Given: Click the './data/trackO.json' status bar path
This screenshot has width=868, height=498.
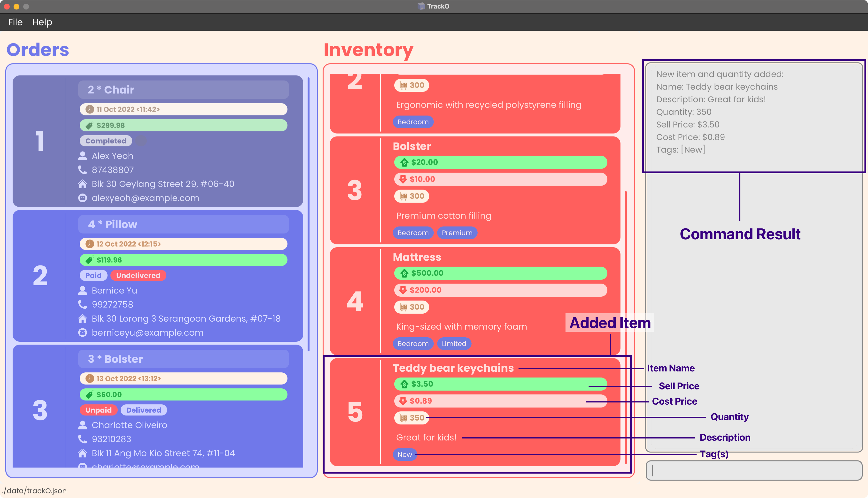Looking at the screenshot, I should click(34, 490).
